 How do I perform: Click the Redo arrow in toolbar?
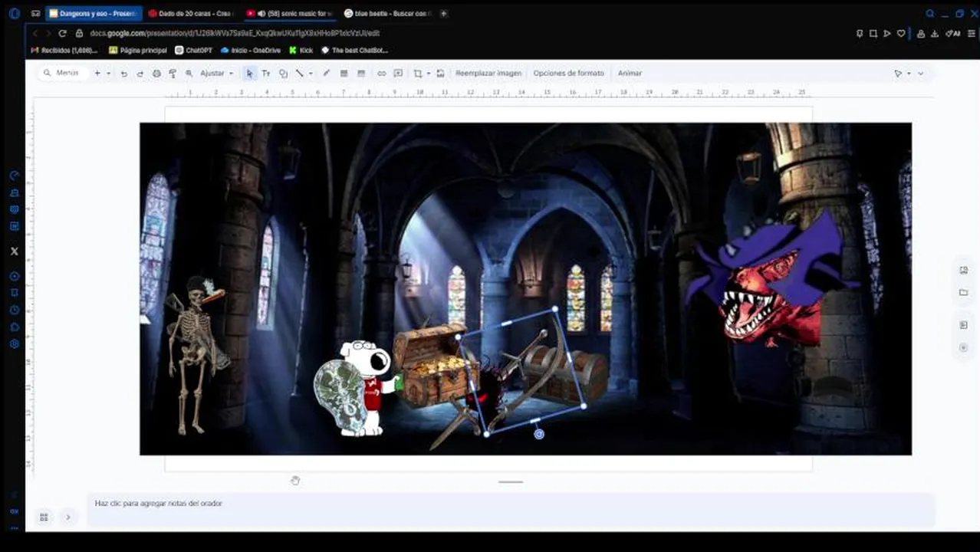pos(140,74)
